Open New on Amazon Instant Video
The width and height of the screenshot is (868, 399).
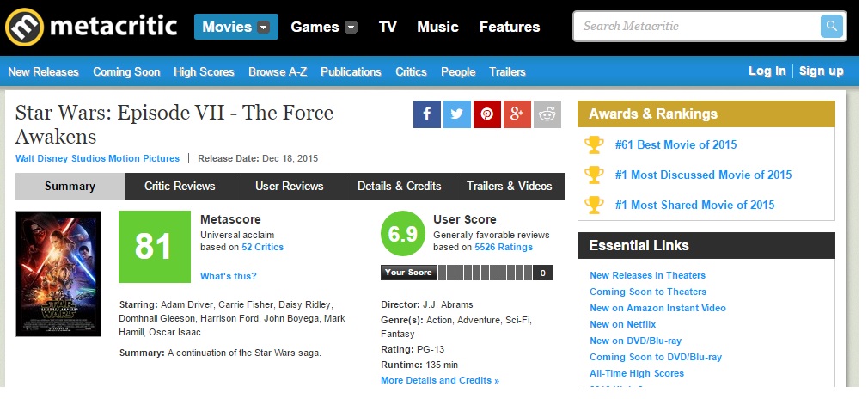click(x=657, y=308)
